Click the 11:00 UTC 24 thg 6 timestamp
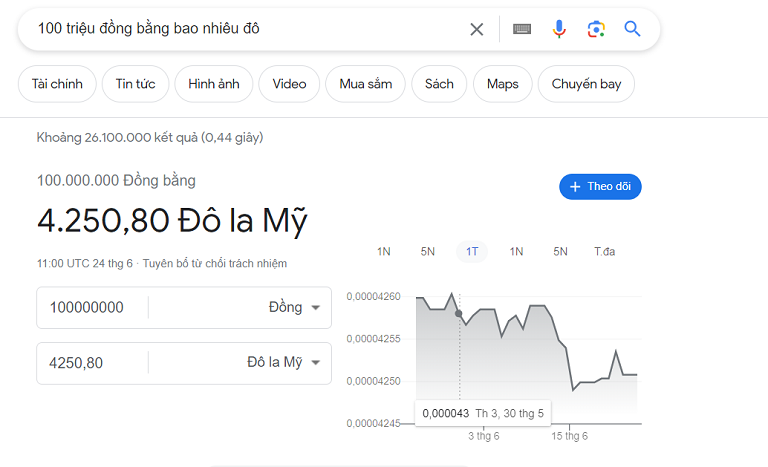Image resolution: width=768 pixels, height=467 pixels. click(x=85, y=264)
